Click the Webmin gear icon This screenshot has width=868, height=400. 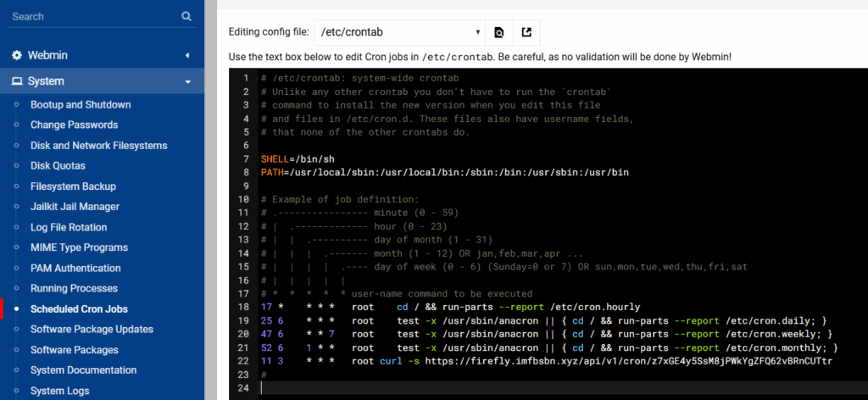click(17, 55)
